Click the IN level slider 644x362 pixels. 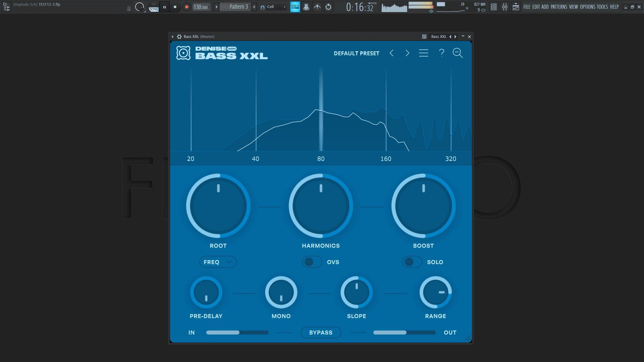(x=237, y=333)
